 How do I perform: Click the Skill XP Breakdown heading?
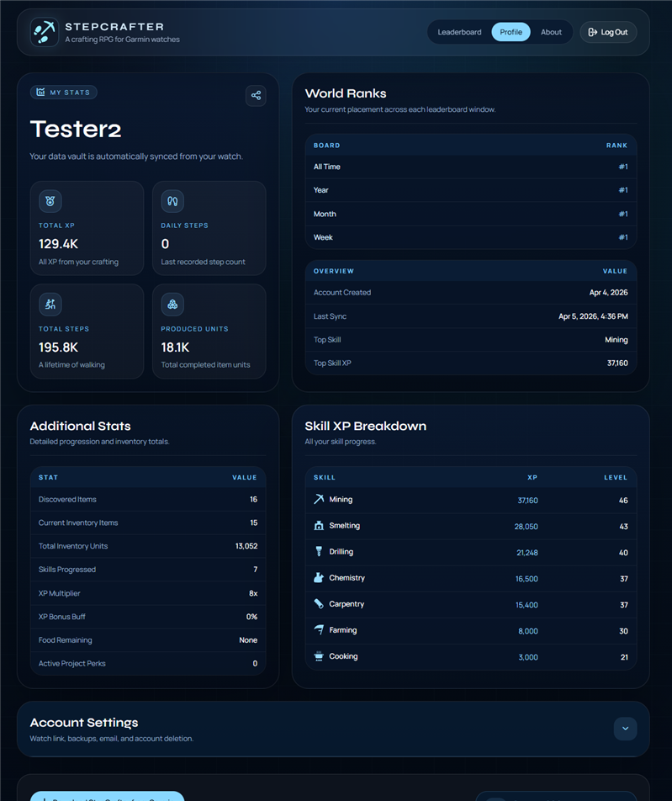pos(365,426)
